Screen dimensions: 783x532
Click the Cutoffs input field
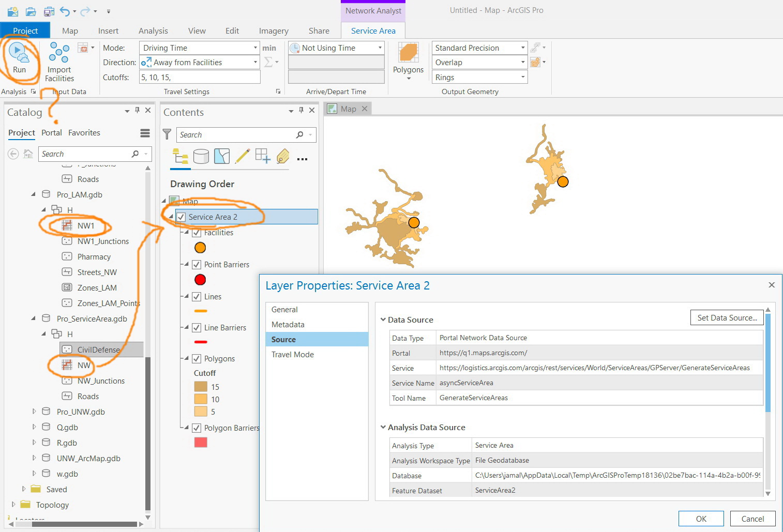199,77
